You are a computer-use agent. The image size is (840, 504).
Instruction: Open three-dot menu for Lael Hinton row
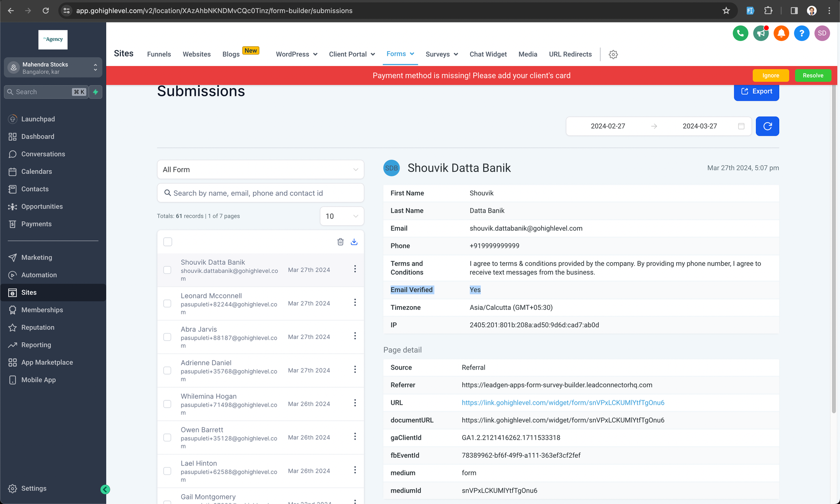click(x=355, y=470)
